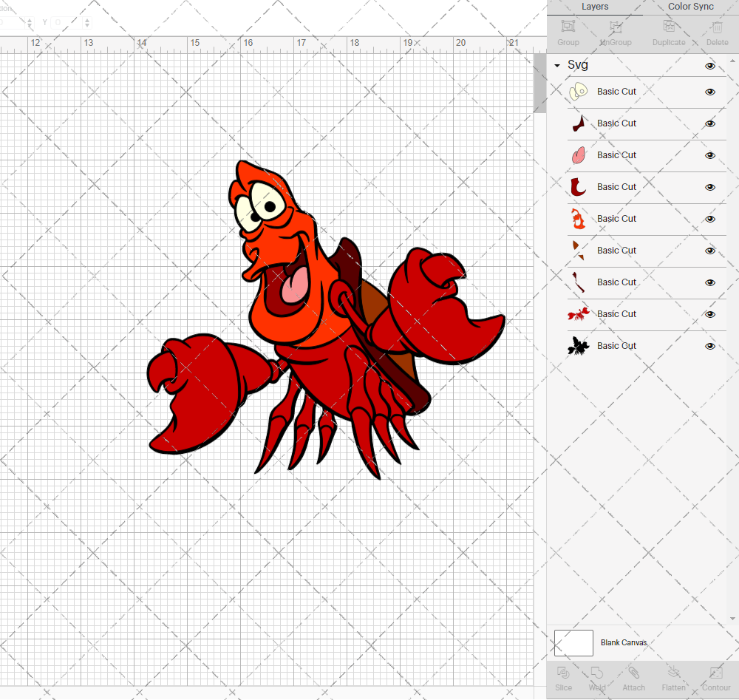Screen dimensions: 739x700
Task: Click the down stepper arrow near the Y field
Action: (86, 26)
